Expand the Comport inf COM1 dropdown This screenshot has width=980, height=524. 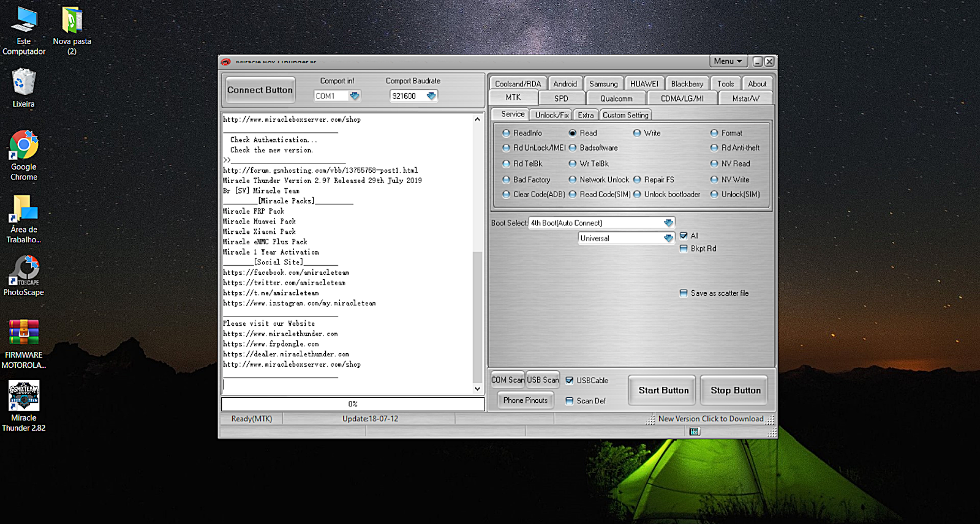coord(354,96)
